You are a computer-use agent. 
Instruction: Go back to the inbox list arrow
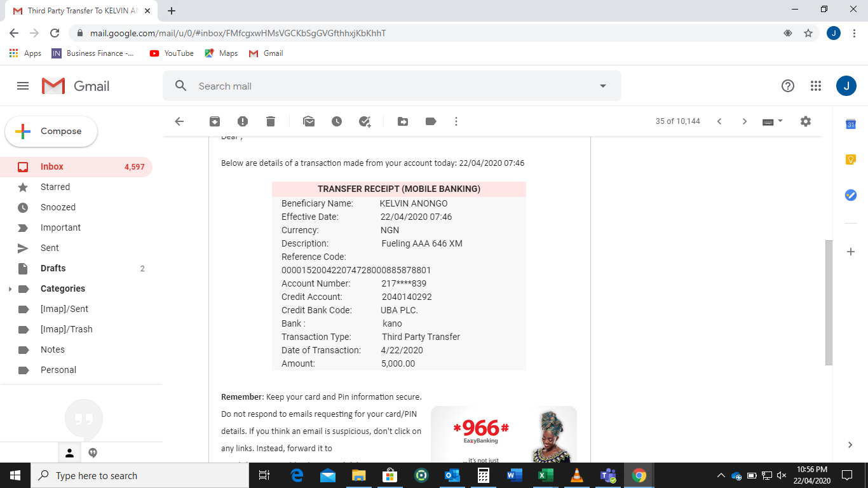(x=179, y=121)
